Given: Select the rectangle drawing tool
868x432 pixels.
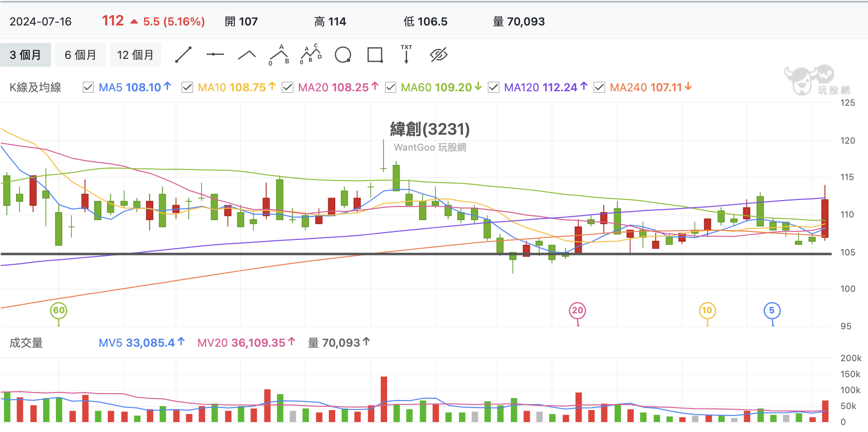Looking at the screenshot, I should click(x=375, y=55).
